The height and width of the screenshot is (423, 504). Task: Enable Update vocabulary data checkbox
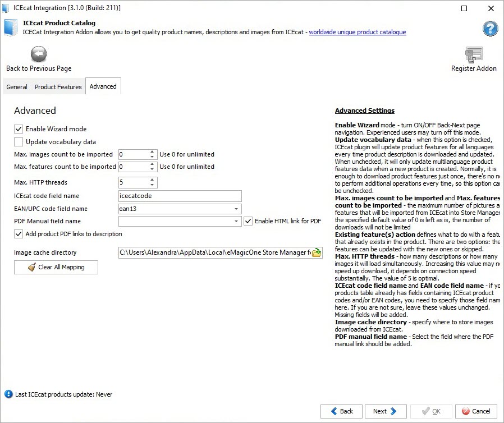[x=19, y=141]
